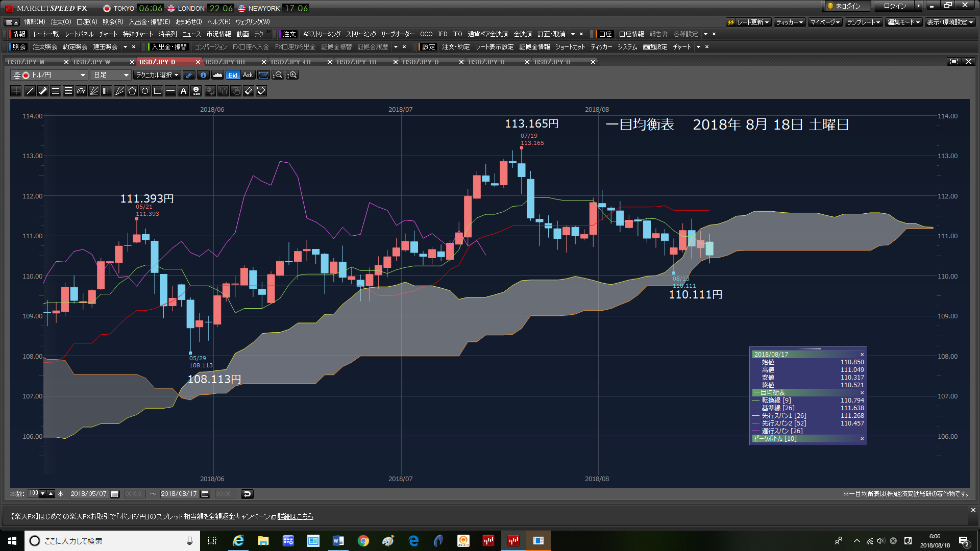Click レート一覧 in the info toolbar
Viewport: 980px width, 551px height.
(x=46, y=34)
